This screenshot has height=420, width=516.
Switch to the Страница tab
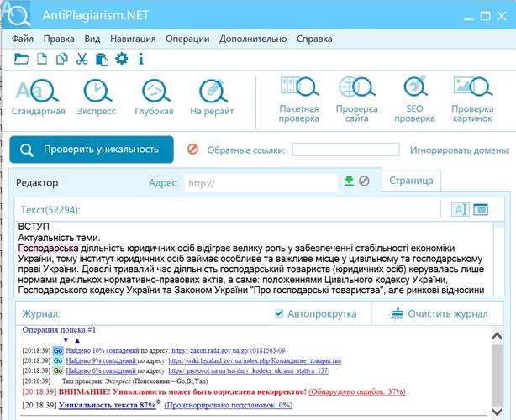click(x=411, y=181)
